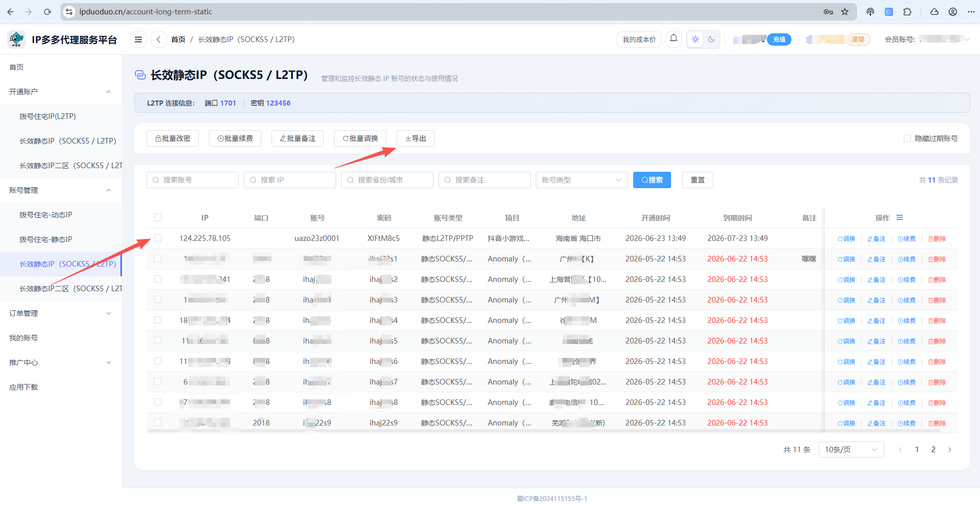This screenshot has height=505, width=980.
Task: Click the 充值 recharge button
Action: (x=779, y=39)
